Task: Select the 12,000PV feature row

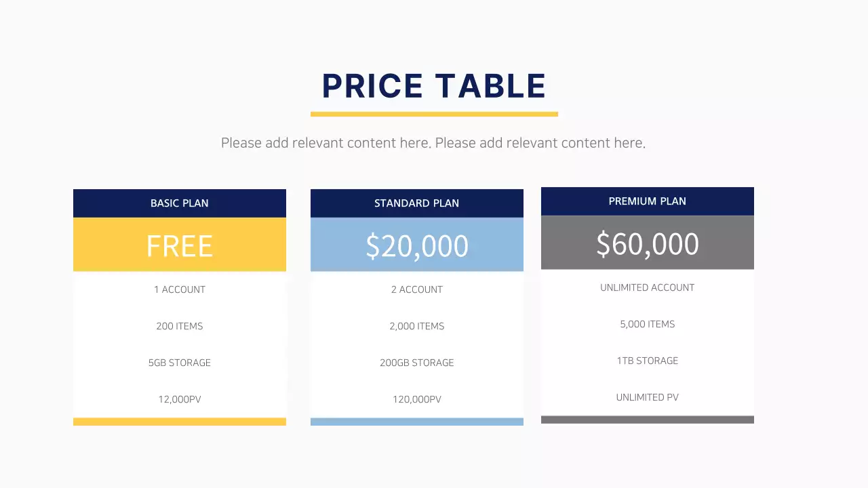Action: 180,399
